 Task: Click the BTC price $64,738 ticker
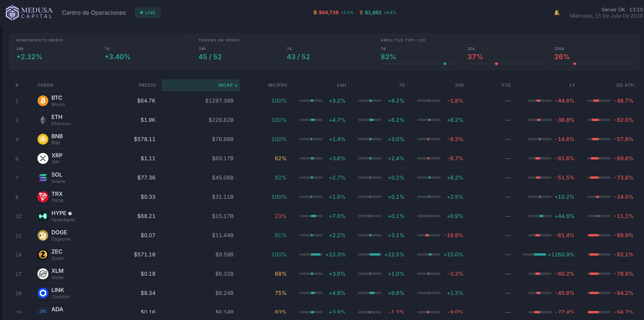pyautogui.click(x=329, y=13)
